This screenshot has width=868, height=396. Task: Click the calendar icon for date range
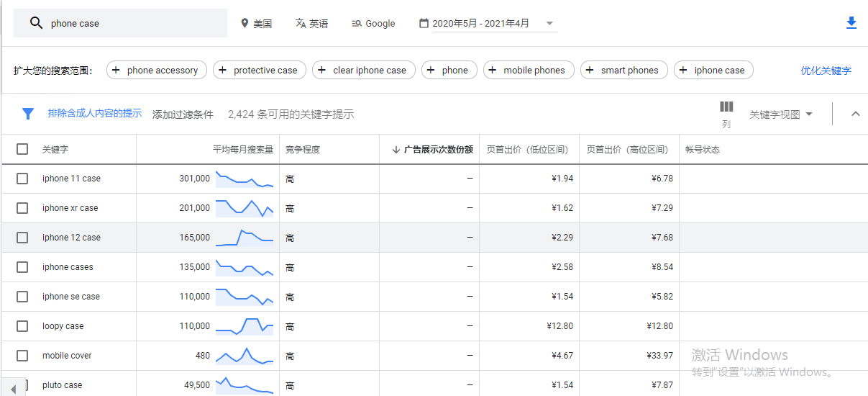(x=424, y=23)
